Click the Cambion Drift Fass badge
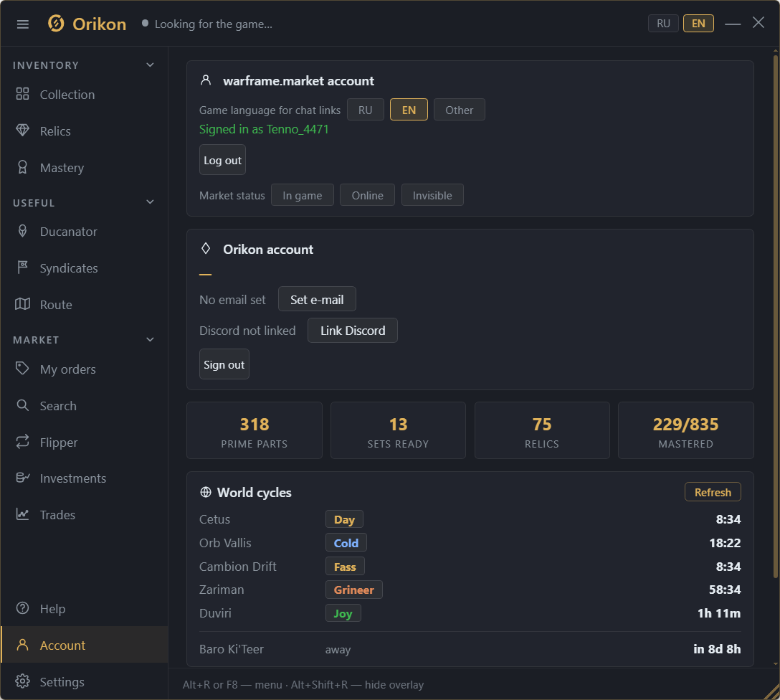780x700 pixels. pos(345,567)
